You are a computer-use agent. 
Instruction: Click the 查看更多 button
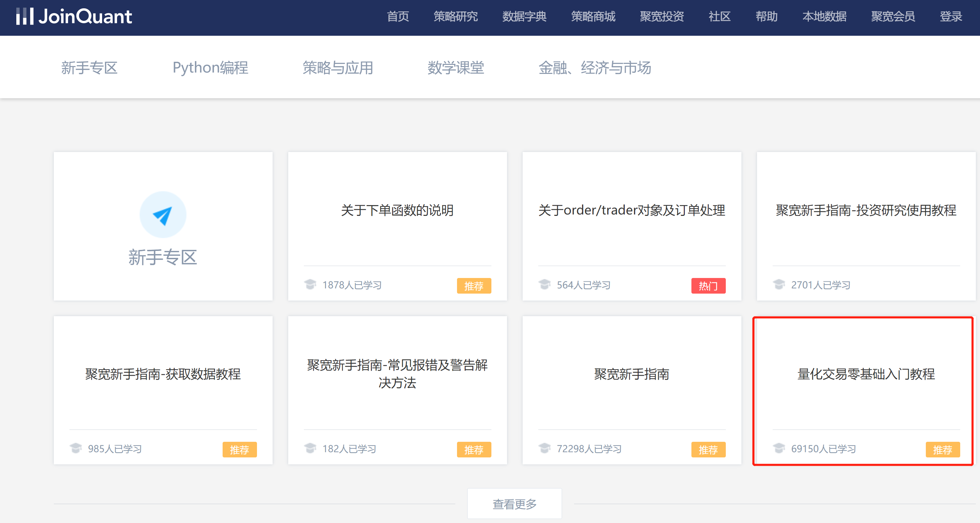[x=514, y=503]
